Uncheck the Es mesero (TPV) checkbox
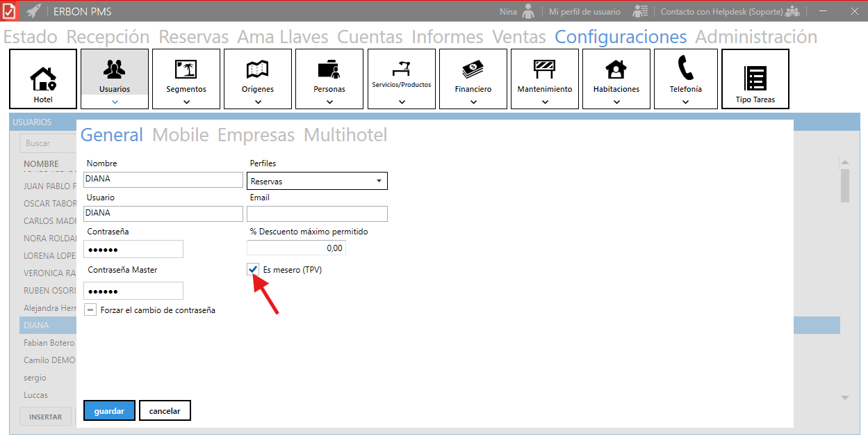The image size is (868, 441). (x=253, y=270)
